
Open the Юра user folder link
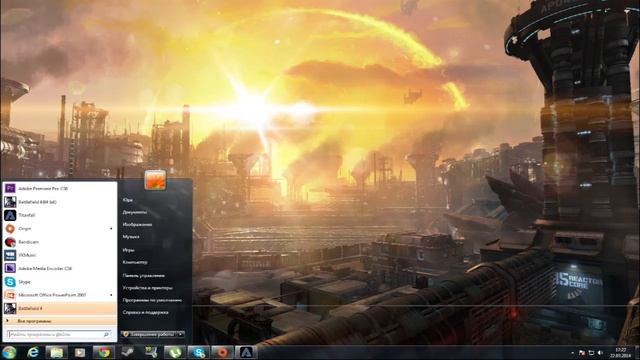pos(127,200)
